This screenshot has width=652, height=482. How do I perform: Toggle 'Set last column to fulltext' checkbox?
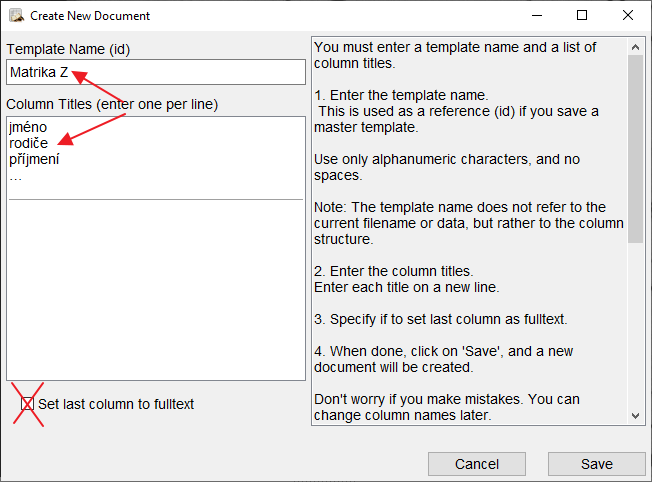click(x=28, y=404)
